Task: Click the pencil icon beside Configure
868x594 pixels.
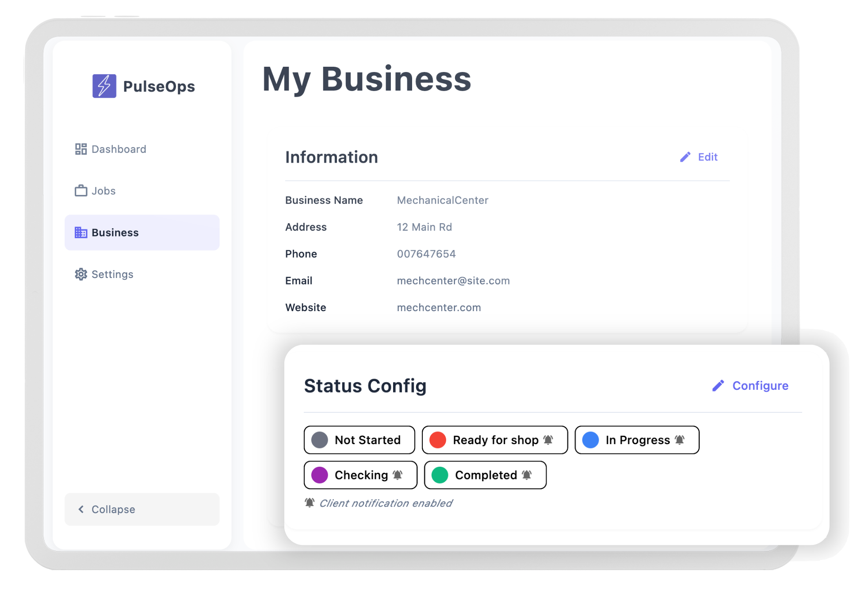Action: tap(719, 385)
